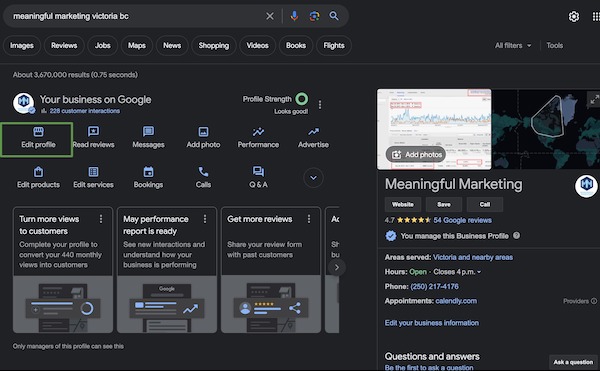Open help icon beside You manage this Business Profile
The image size is (600, 371).
(517, 236)
